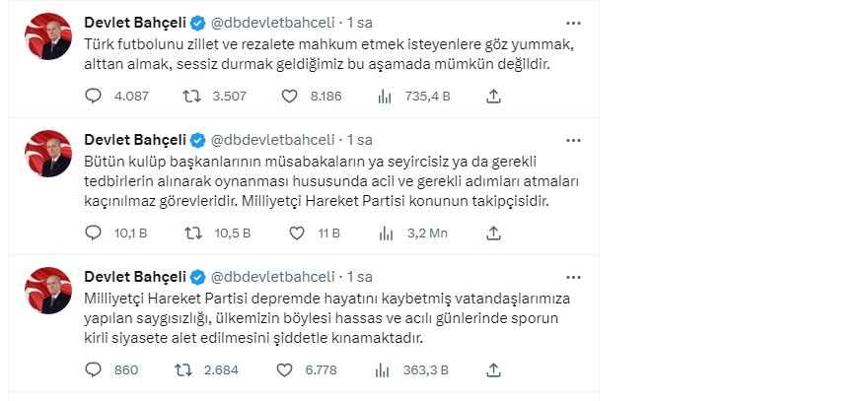View analytics showing 735,4 B views
The width and height of the screenshot is (868, 401).
[386, 97]
